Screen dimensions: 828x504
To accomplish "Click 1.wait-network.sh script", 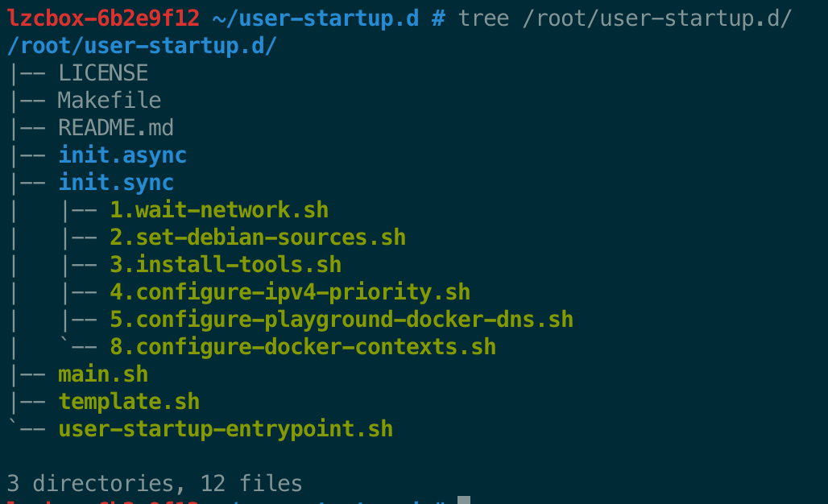I will click(219, 210).
